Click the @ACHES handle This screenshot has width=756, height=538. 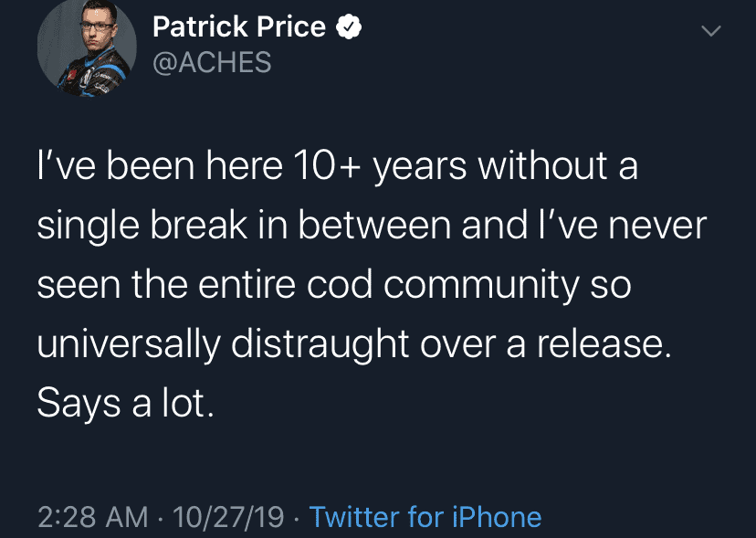click(212, 62)
